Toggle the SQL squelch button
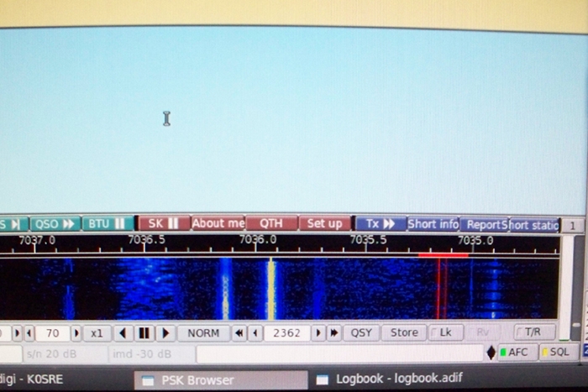The height and width of the screenshot is (392, 588). click(554, 353)
